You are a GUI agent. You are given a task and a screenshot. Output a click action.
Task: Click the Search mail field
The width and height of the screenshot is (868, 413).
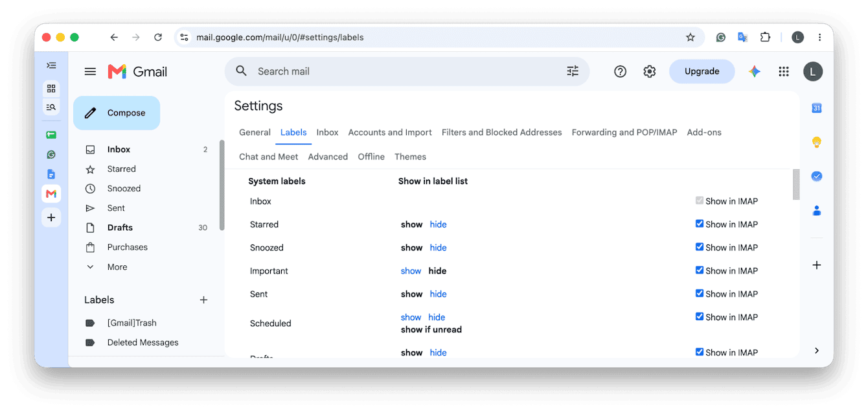(407, 71)
